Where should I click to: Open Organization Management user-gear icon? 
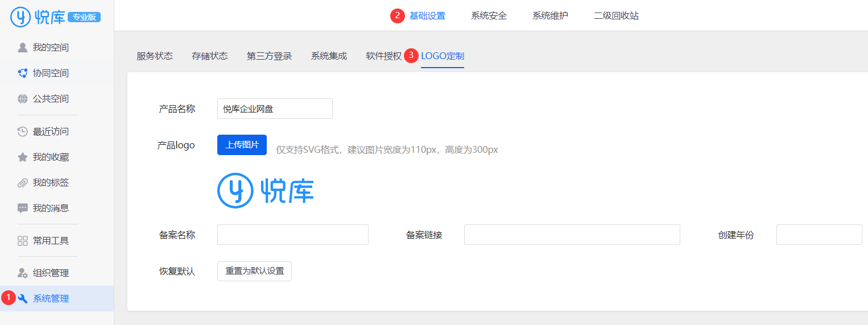[23, 273]
